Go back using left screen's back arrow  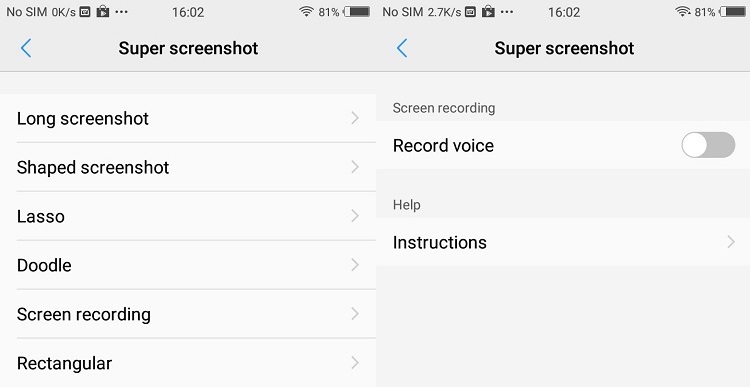click(x=26, y=48)
